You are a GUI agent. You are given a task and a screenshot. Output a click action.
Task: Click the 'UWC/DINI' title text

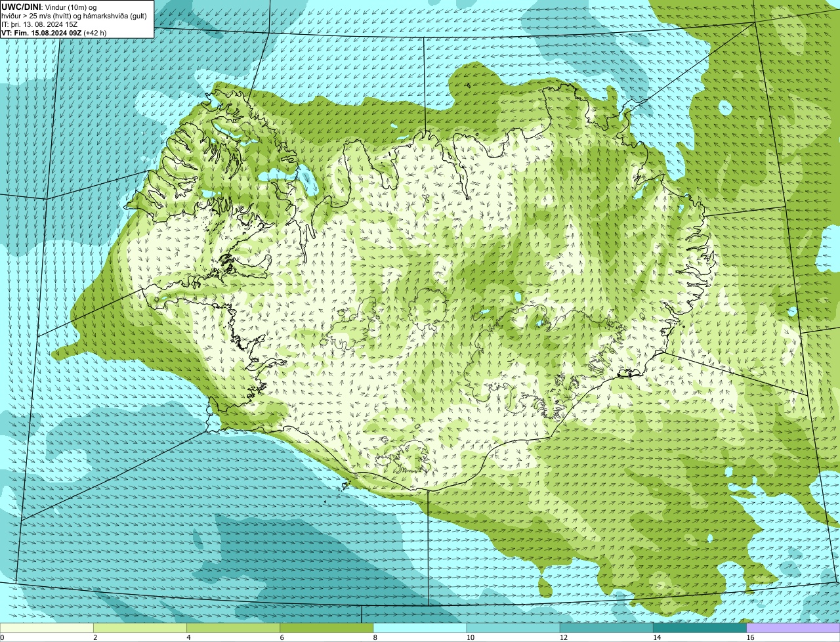tap(20, 7)
